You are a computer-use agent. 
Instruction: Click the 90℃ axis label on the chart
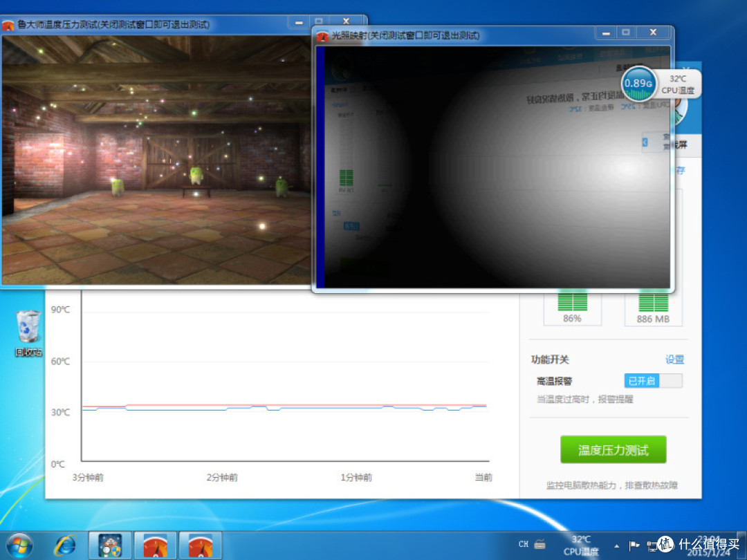(60, 310)
